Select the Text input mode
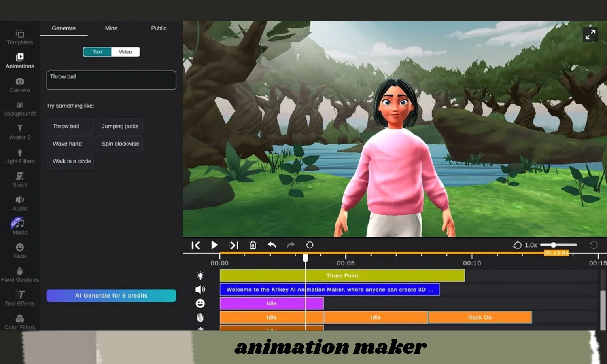Screen dimensions: 607x364 tap(97, 52)
